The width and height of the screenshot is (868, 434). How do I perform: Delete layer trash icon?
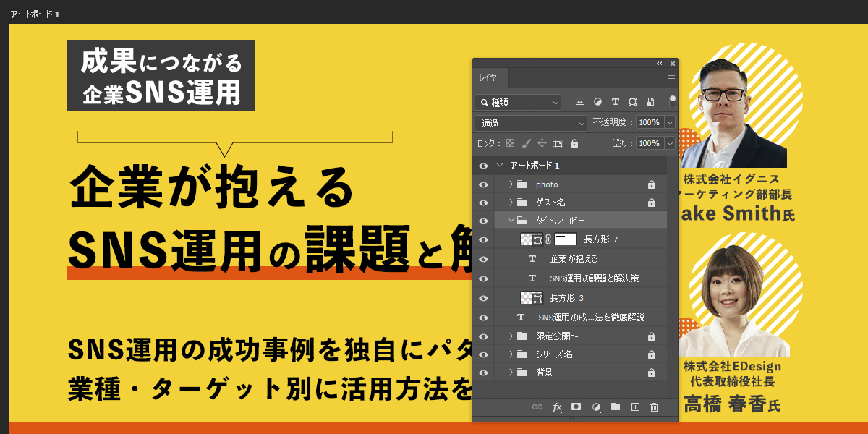tap(654, 407)
